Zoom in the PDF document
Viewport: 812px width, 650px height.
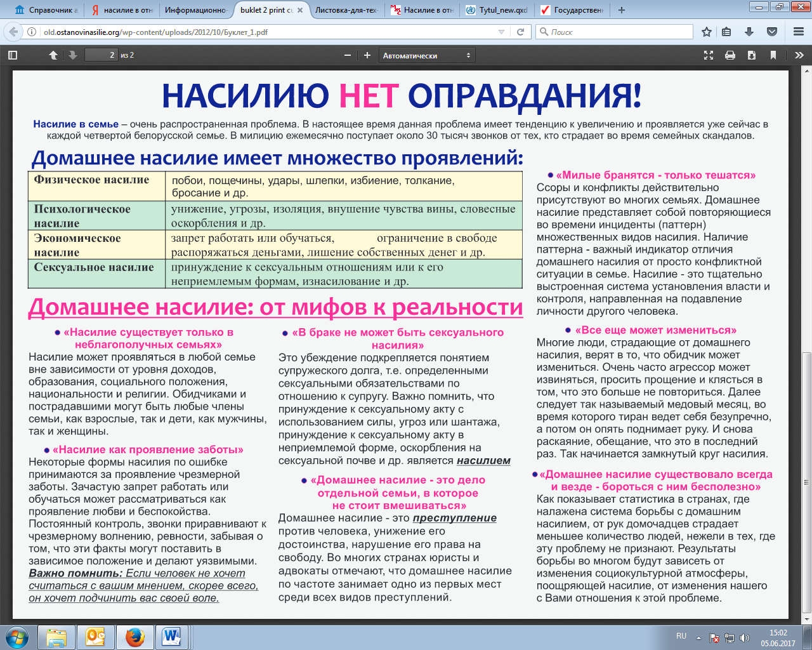click(x=367, y=55)
